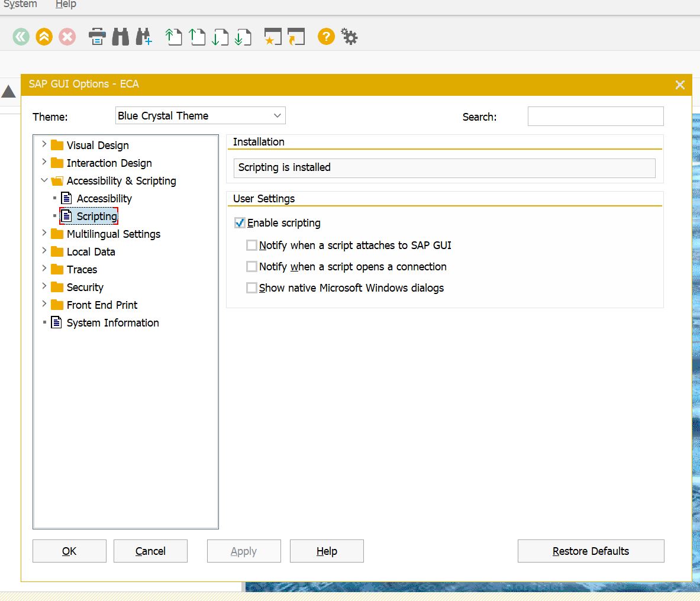Expand the Local Data tree node

point(44,251)
